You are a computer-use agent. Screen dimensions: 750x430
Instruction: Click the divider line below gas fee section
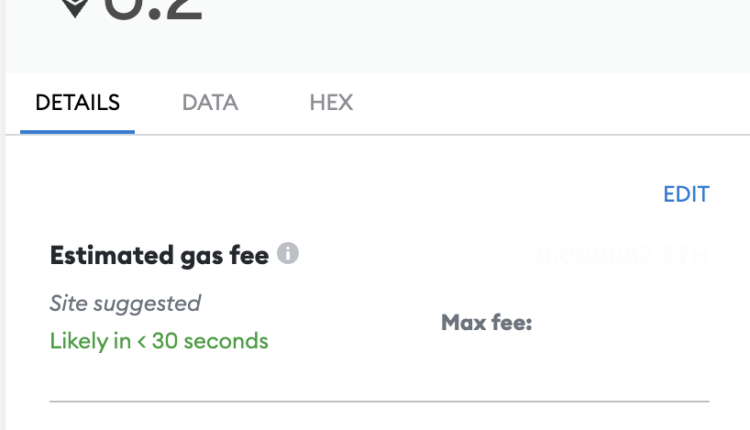[x=380, y=402]
